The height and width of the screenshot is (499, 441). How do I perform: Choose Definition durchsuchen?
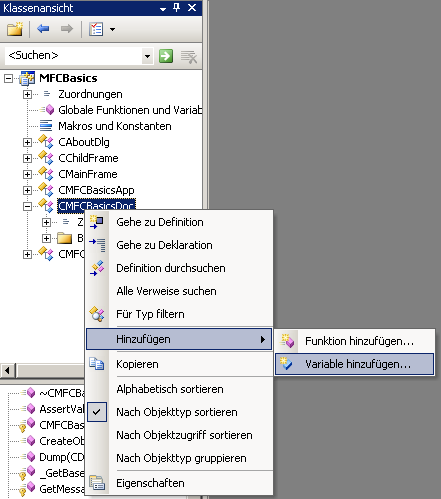tap(179, 268)
